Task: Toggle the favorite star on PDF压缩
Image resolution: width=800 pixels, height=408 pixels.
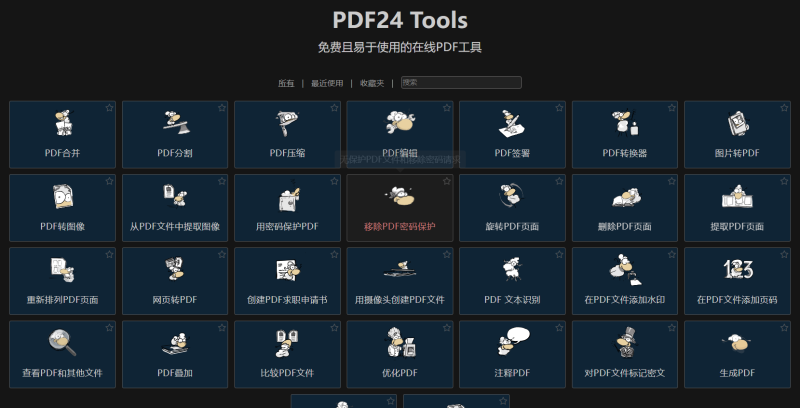Action: click(334, 108)
